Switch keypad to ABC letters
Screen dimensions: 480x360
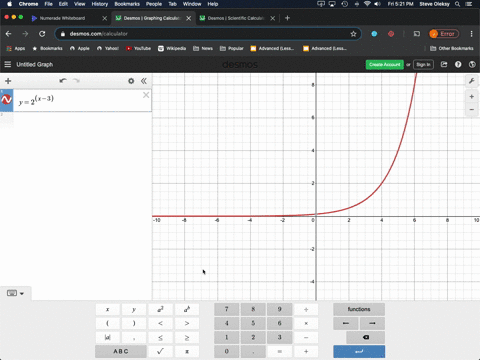(121, 351)
